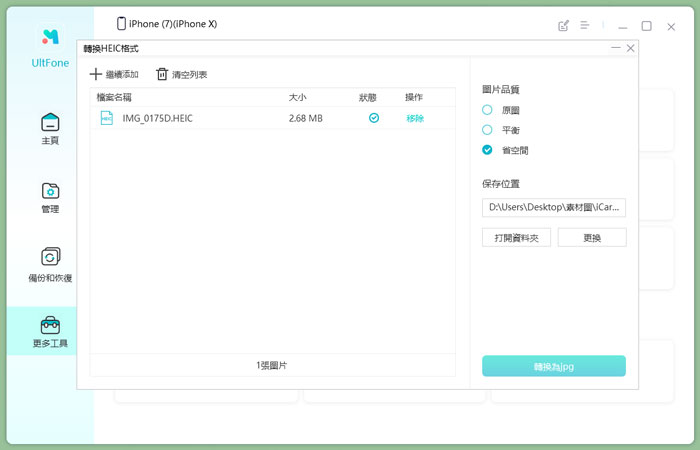Screen dimensions: 700x450
Task: Remove IMG_0175D.HEIC using 移除 link
Action: click(x=415, y=118)
